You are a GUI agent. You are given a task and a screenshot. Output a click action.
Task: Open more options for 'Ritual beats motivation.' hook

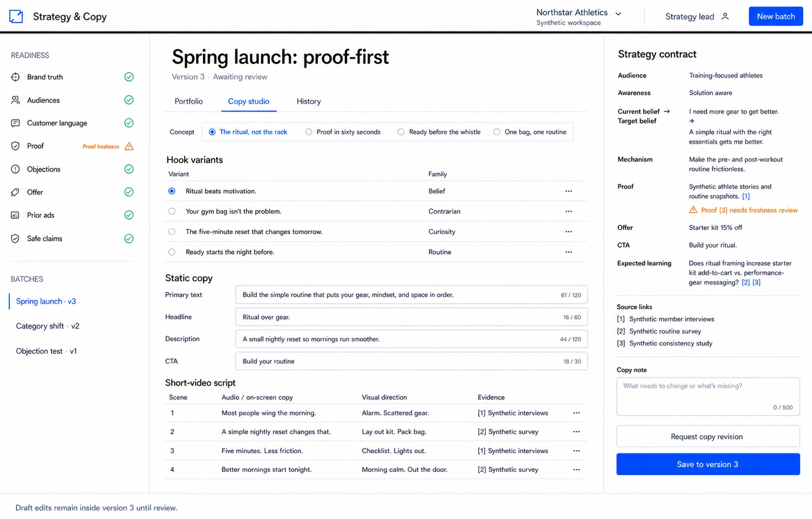[x=569, y=191]
